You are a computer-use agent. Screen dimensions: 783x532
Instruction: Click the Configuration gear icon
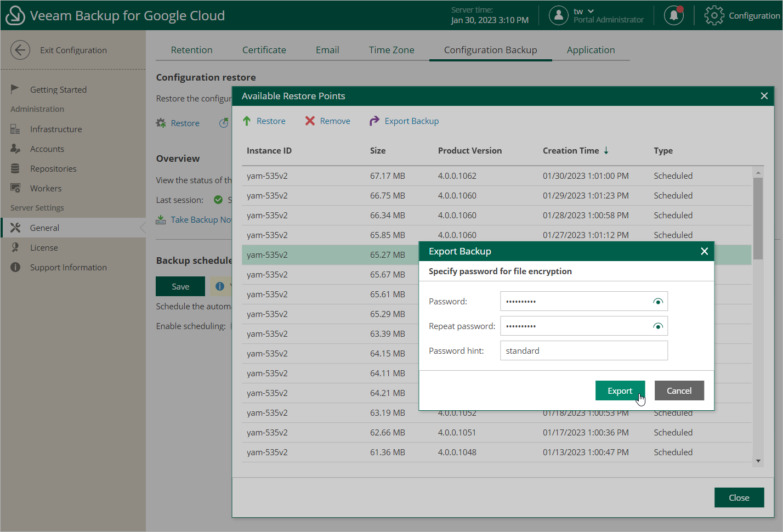[714, 15]
